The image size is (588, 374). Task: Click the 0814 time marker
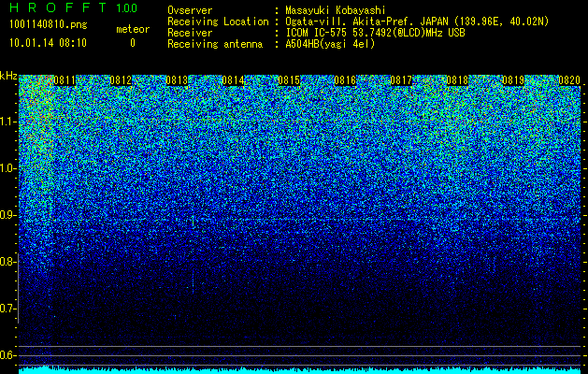(x=233, y=80)
